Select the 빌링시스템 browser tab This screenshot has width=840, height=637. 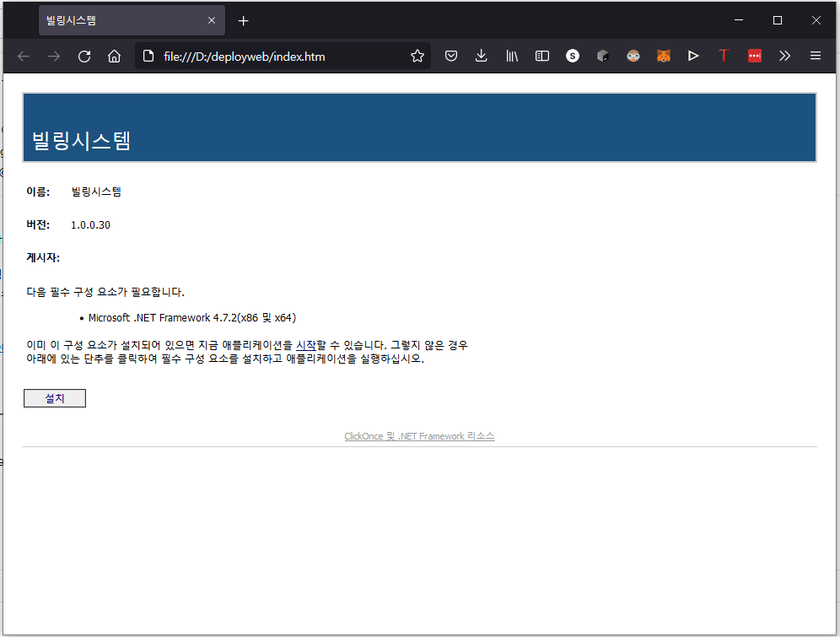132,20
